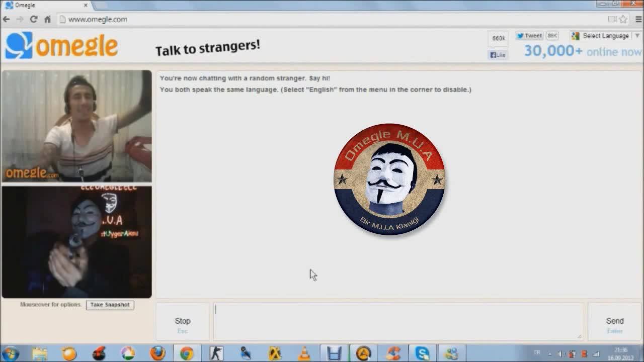Click the 660k likes counter
644x362 pixels.
pos(499,38)
